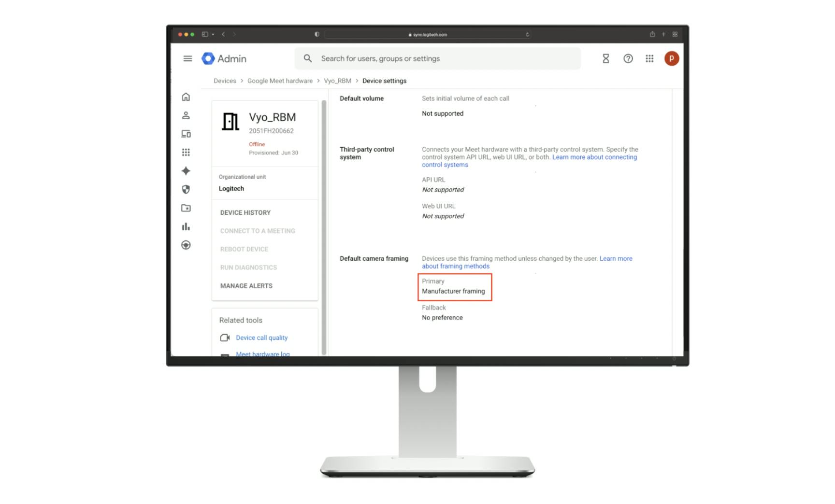Click RUN DIAGNOSTICS

pos(248,267)
